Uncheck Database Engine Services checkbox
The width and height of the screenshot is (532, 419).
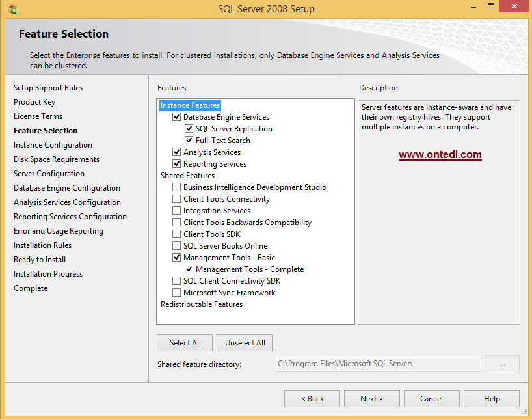tap(176, 117)
